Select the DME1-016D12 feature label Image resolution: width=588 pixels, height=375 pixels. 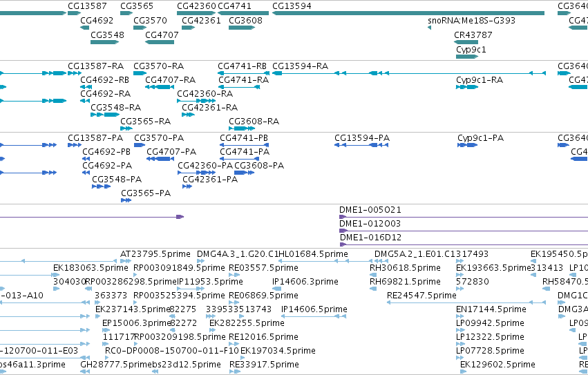tap(370, 238)
